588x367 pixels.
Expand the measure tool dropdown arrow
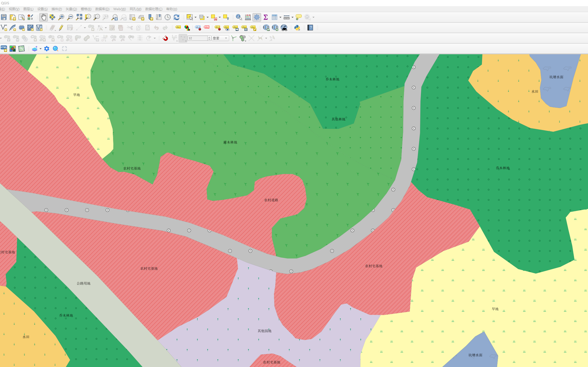point(293,17)
